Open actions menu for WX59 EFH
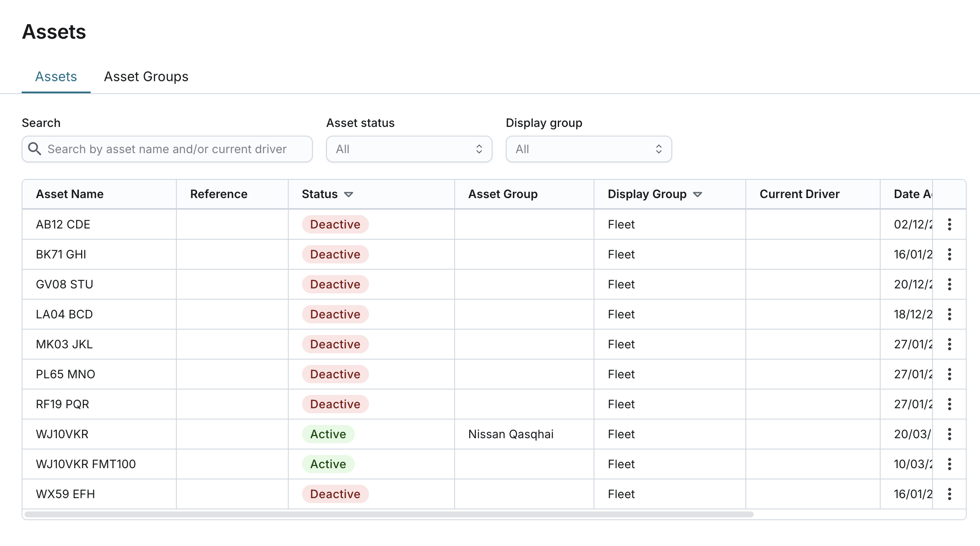Screen dimensions: 980x546 [x=949, y=494]
